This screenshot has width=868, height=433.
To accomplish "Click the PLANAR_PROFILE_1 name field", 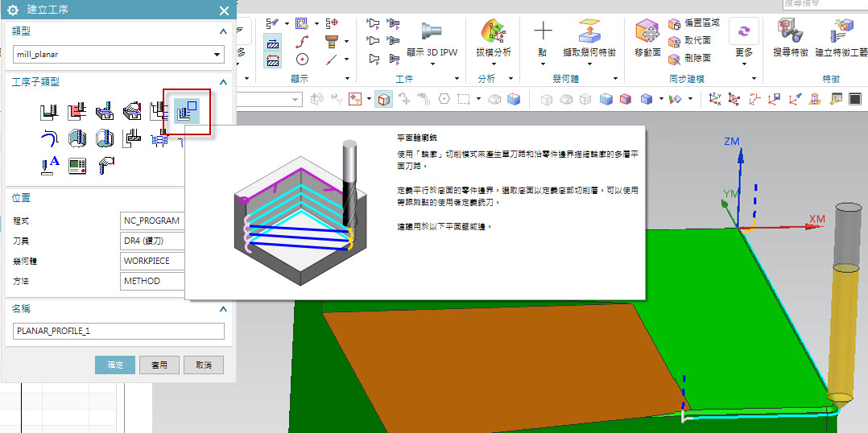I will tap(119, 331).
